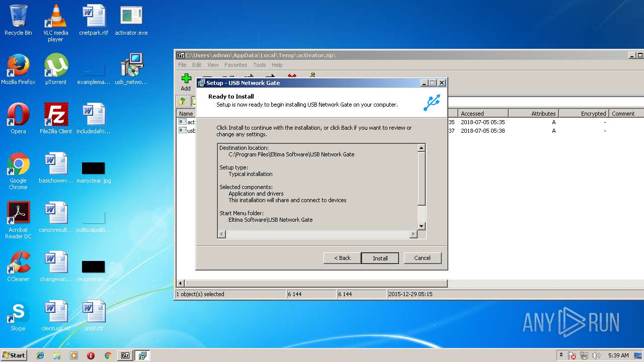Open Windows Media Player from taskbar
Viewport: 644px width, 362px height.
74,355
